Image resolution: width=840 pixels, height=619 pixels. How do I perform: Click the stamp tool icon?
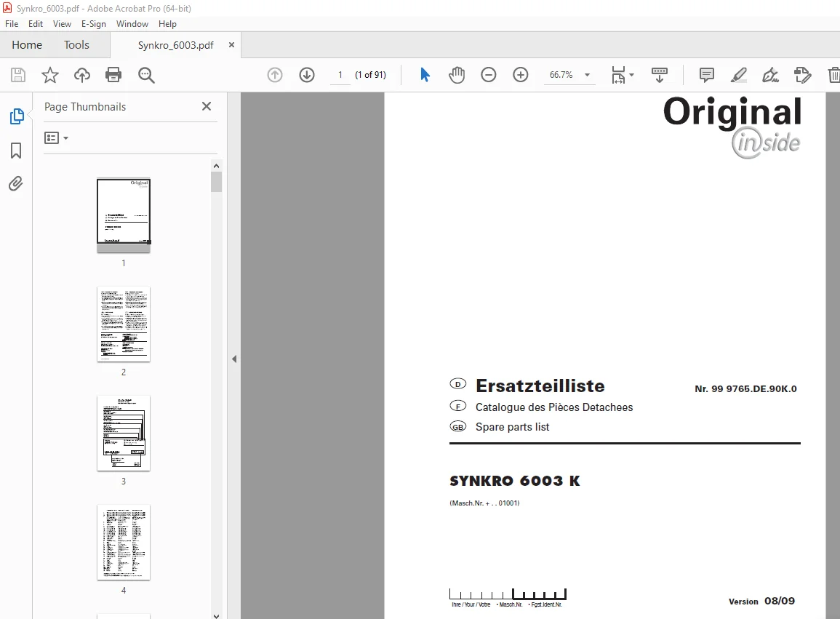(x=802, y=75)
